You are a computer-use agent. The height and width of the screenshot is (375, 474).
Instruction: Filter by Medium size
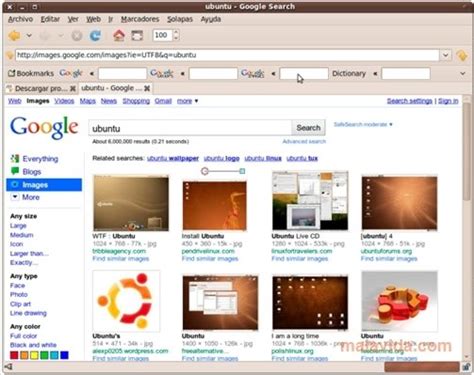(x=22, y=235)
